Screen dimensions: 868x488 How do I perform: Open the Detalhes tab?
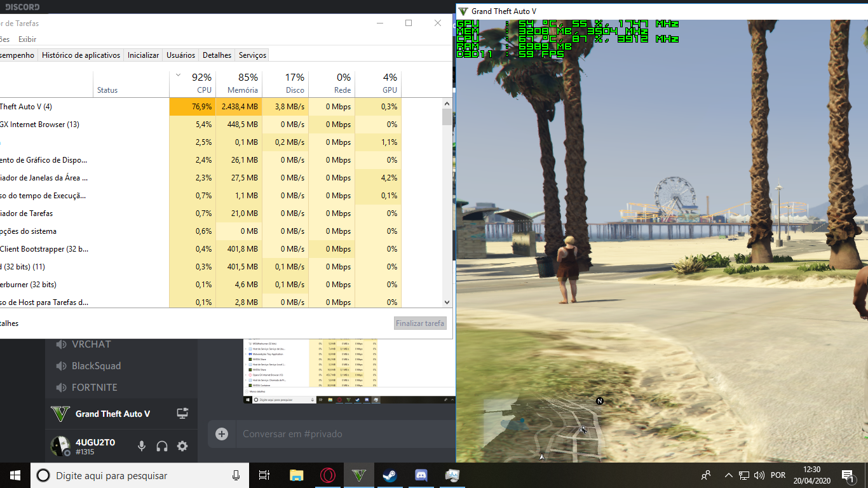click(217, 55)
